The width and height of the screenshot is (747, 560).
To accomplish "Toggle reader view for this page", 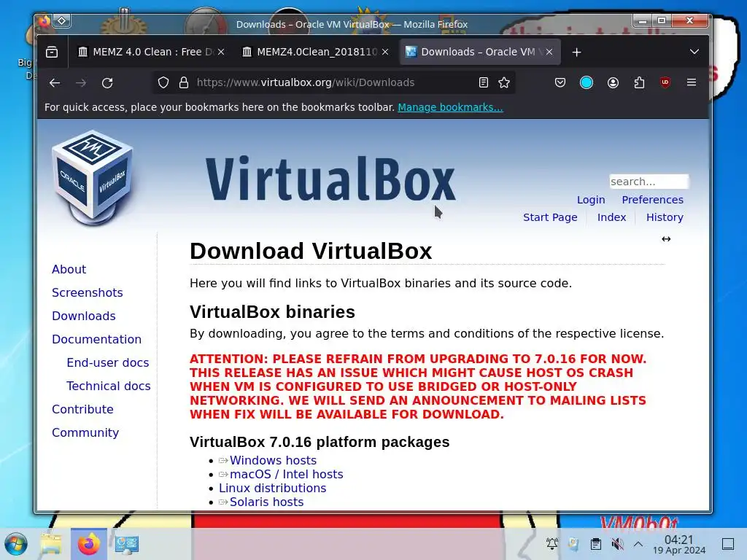I will 484,83.
